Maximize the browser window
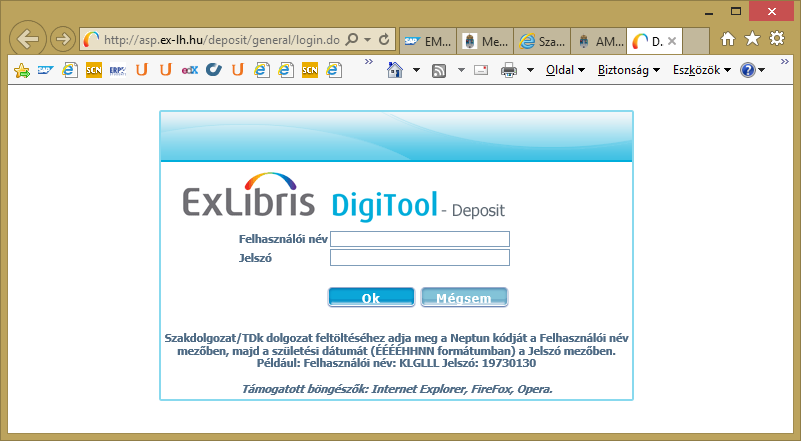The width and height of the screenshot is (801, 441). coord(736,11)
